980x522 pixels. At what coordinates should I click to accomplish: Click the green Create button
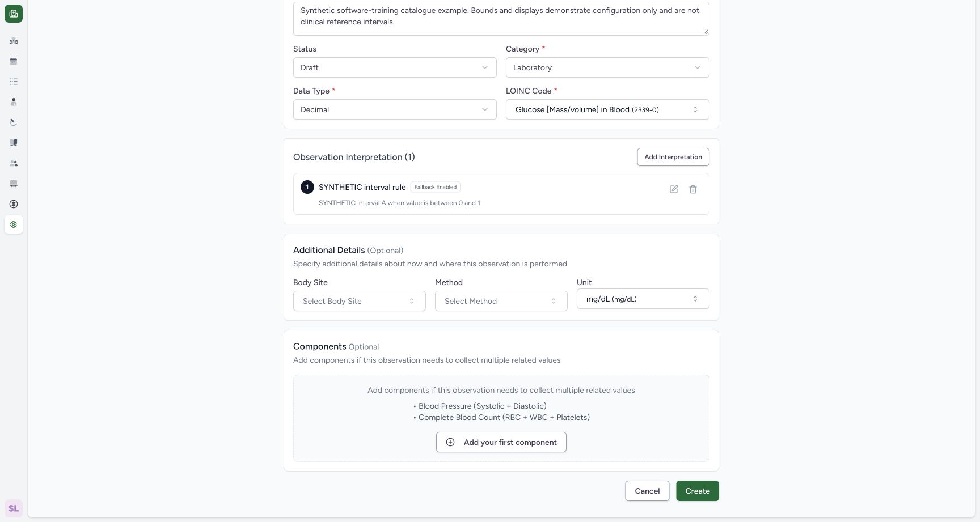(698, 491)
